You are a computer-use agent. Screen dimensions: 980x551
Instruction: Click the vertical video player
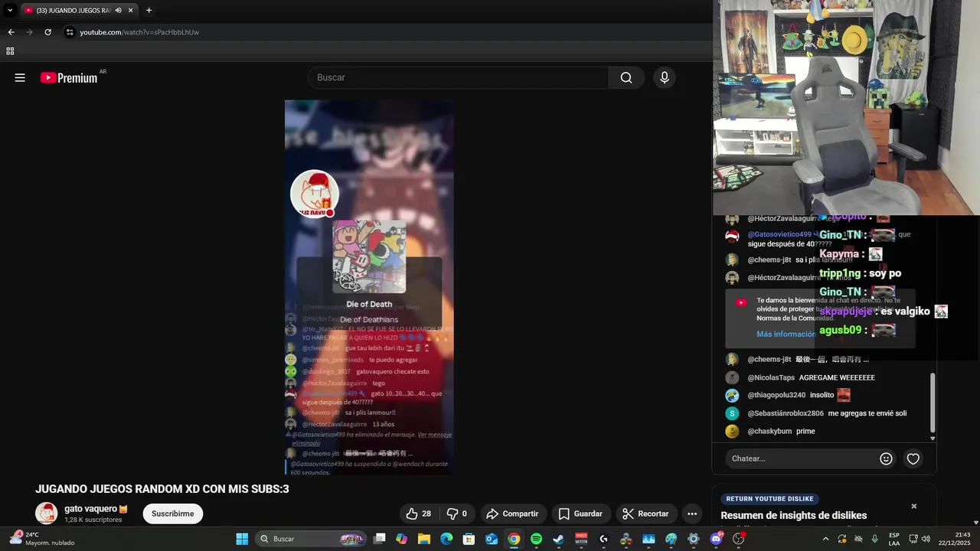[369, 288]
